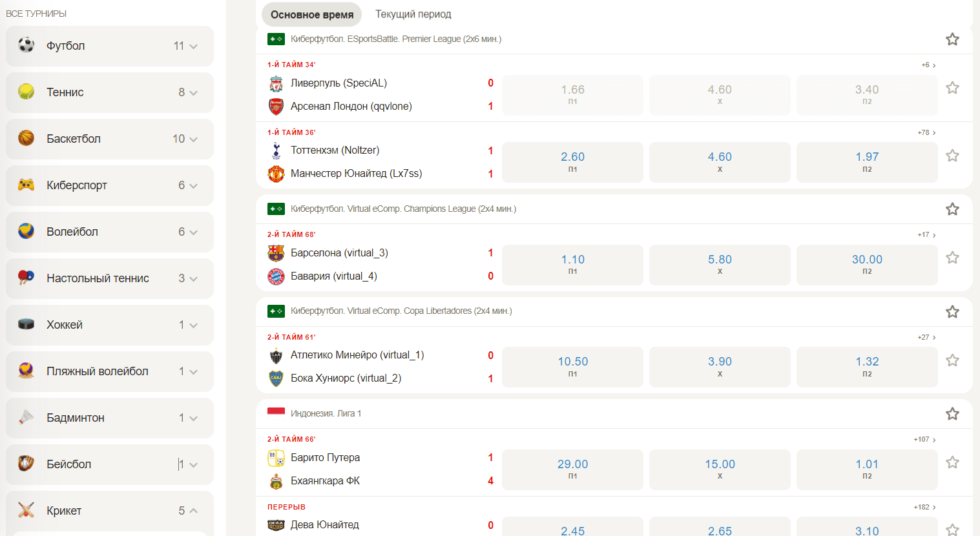The height and width of the screenshot is (536, 980).
Task: Star the Barito Putera match
Action: click(x=952, y=462)
